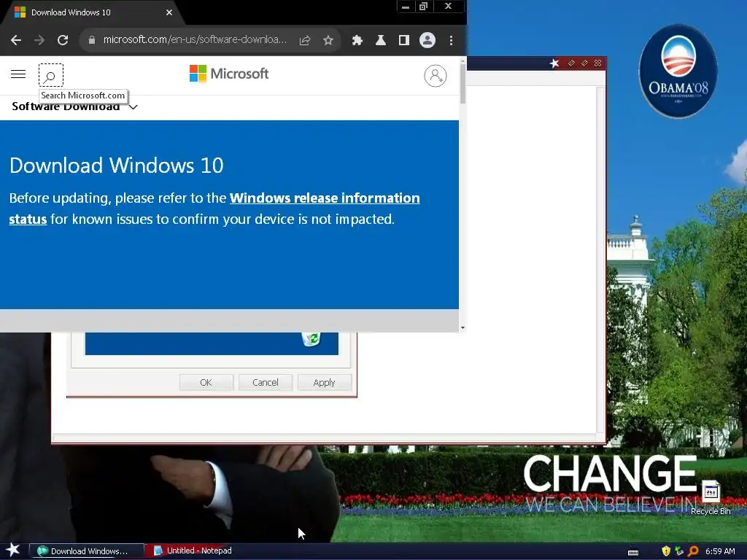Open the Microsoft hamburger navigation menu

18,74
